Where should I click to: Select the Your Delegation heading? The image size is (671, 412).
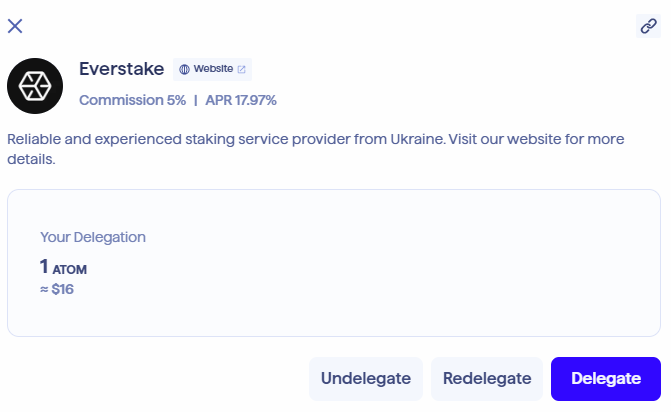pos(93,237)
